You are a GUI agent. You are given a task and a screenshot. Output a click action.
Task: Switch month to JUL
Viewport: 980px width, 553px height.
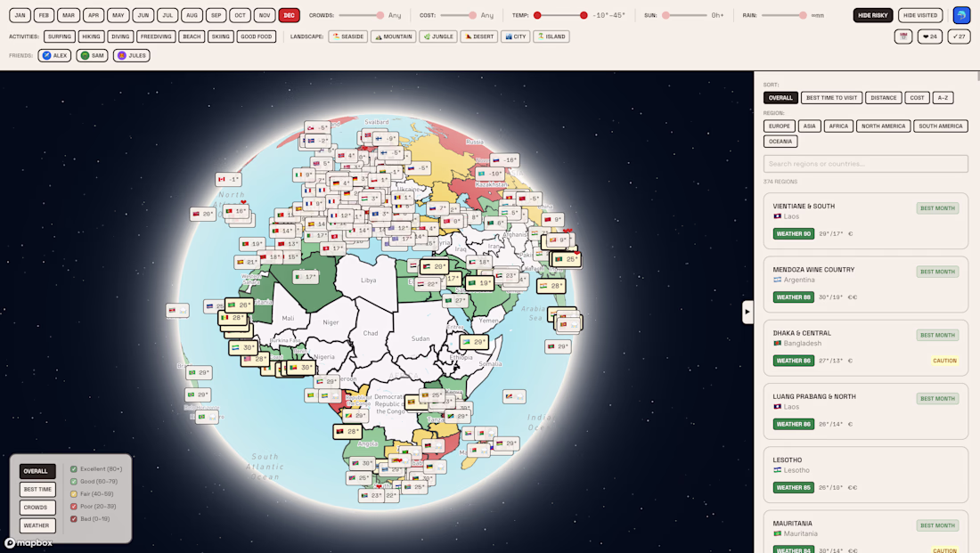[167, 15]
